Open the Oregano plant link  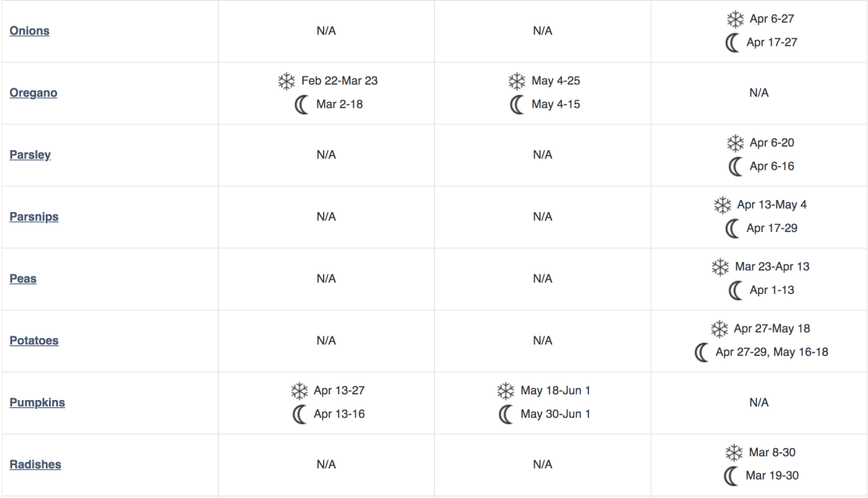[34, 92]
